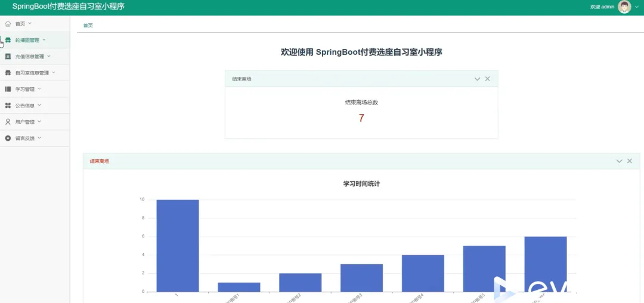Open the 充值信息管理 menu label
This screenshot has width=644, height=303.
pos(30,57)
